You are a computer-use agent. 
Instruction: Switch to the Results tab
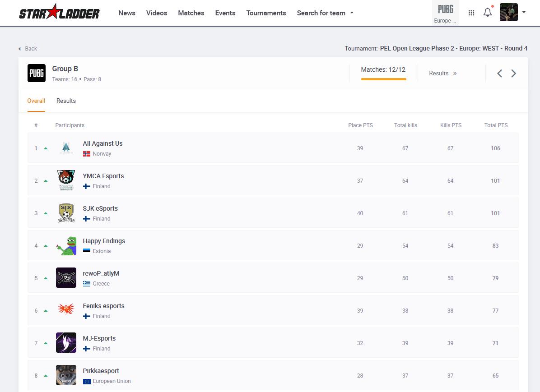(66, 101)
